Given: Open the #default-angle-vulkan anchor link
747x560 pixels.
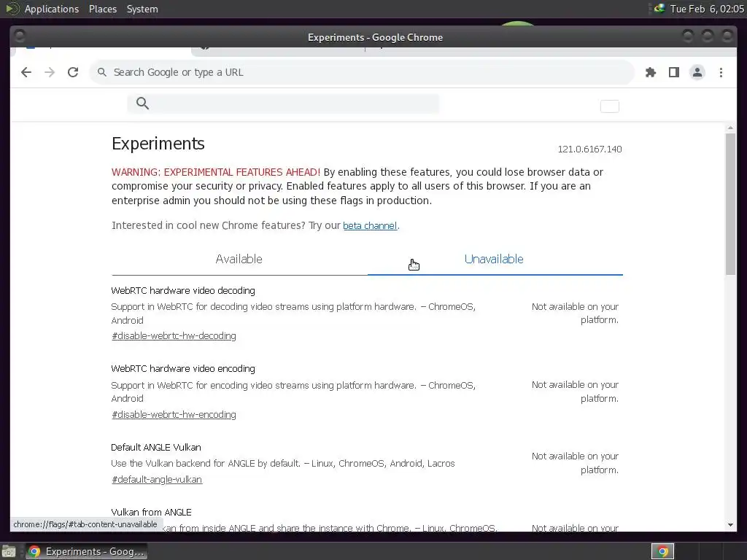Looking at the screenshot, I should [x=157, y=480].
